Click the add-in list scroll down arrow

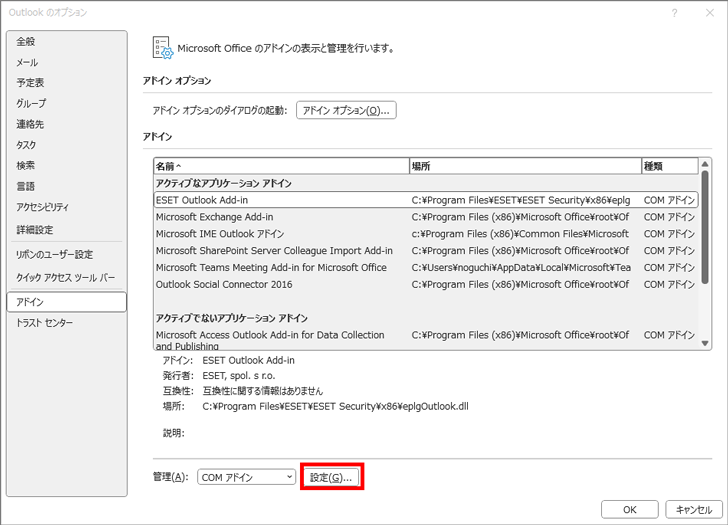point(705,344)
